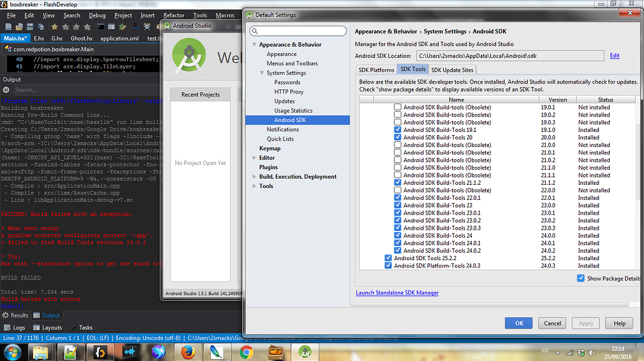This screenshot has width=644, height=361.
Task: Click settings search field
Action: click(x=298, y=31)
